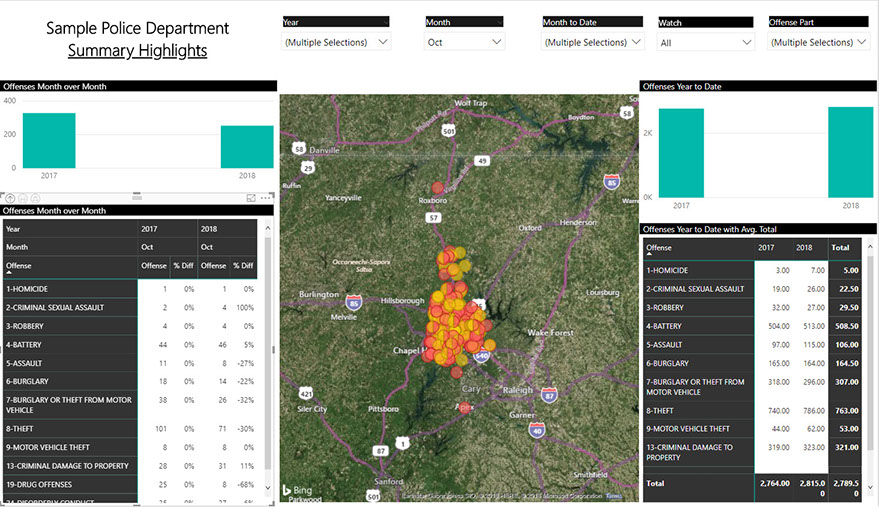Expand the Year slicer dropdown
The height and width of the screenshot is (507, 879).
point(336,42)
